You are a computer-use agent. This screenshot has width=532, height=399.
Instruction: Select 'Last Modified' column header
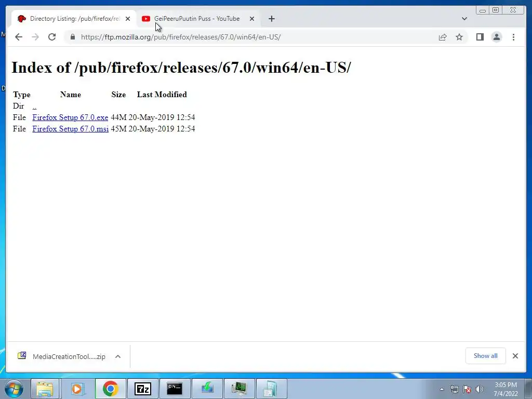tap(162, 95)
